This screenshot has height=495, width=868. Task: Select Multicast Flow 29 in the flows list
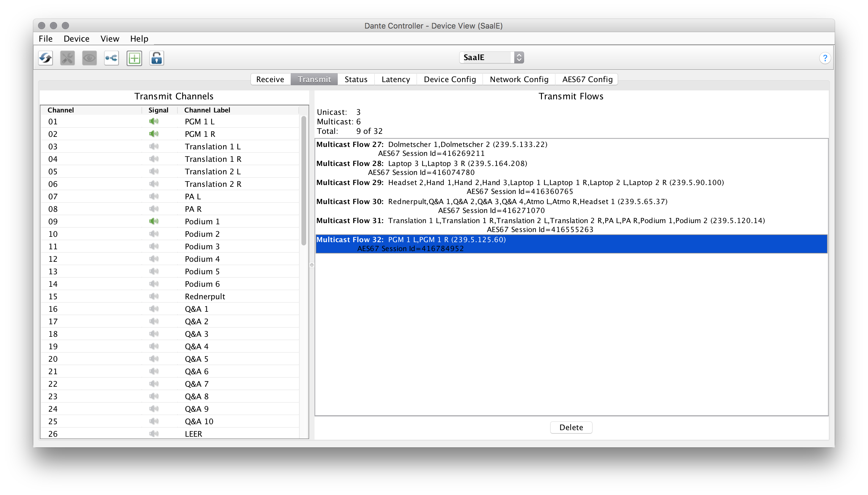click(x=520, y=187)
